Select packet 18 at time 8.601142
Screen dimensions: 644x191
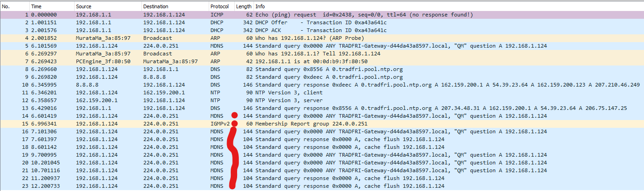pos(322,147)
